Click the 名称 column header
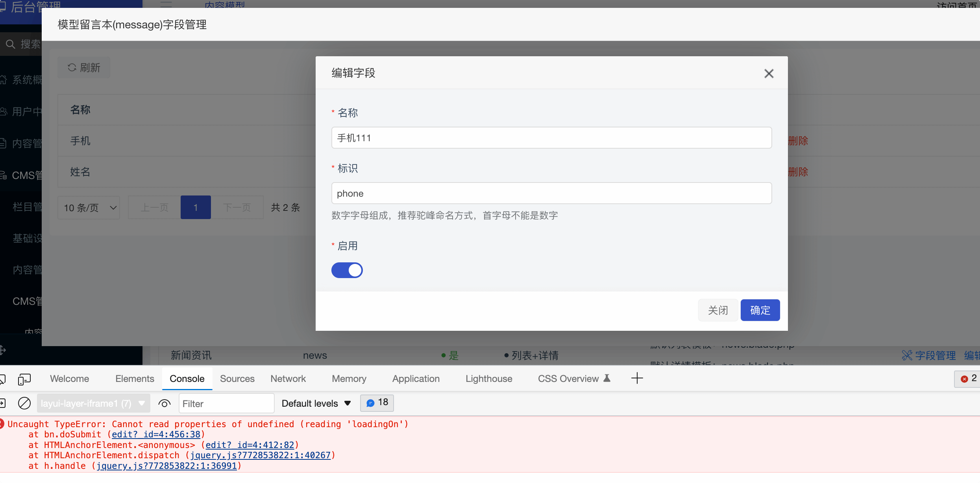 click(x=80, y=110)
